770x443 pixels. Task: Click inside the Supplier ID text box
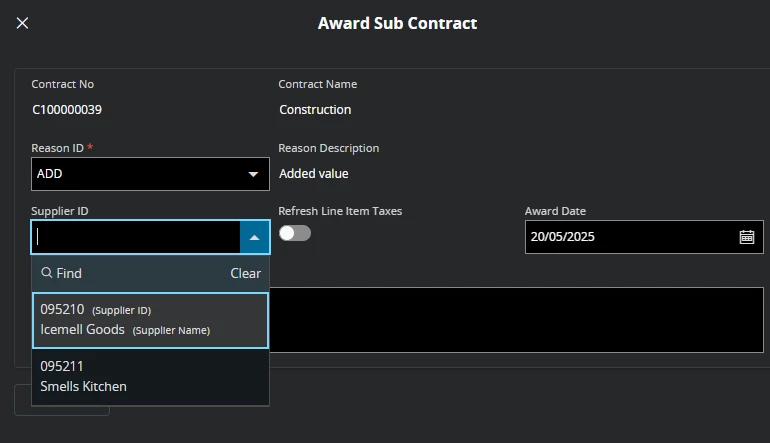coord(136,237)
